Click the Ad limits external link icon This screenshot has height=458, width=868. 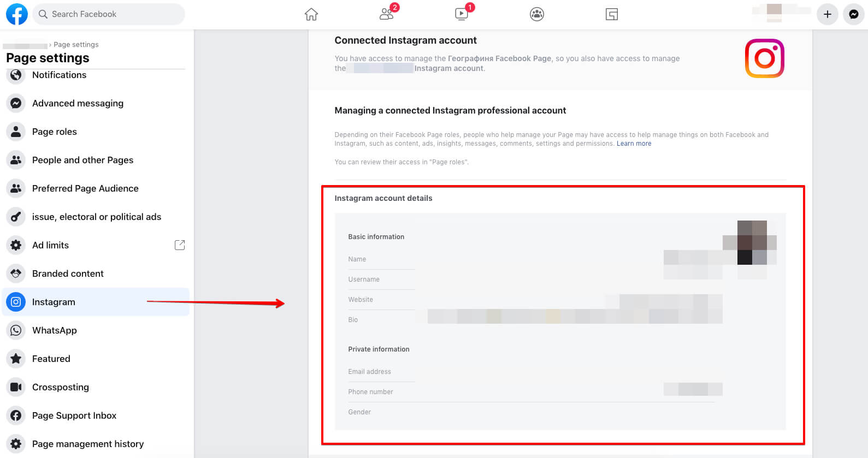tap(179, 245)
